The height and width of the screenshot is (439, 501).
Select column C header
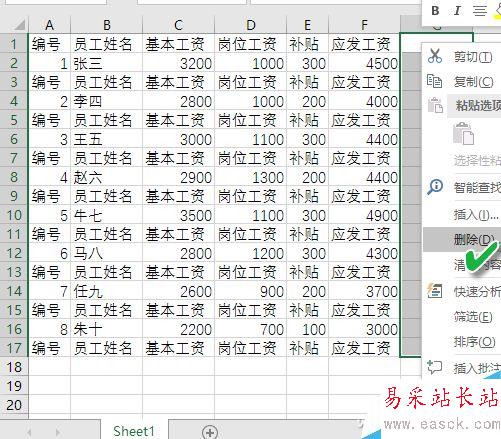point(179,25)
